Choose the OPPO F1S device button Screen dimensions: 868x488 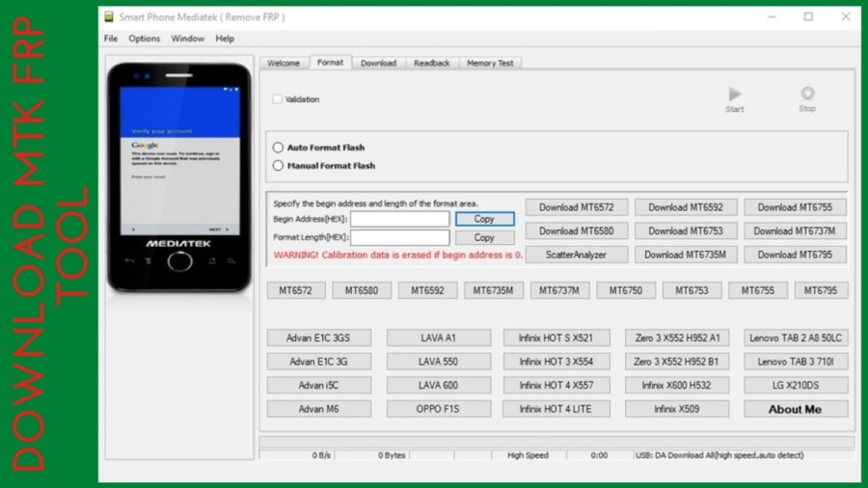438,409
